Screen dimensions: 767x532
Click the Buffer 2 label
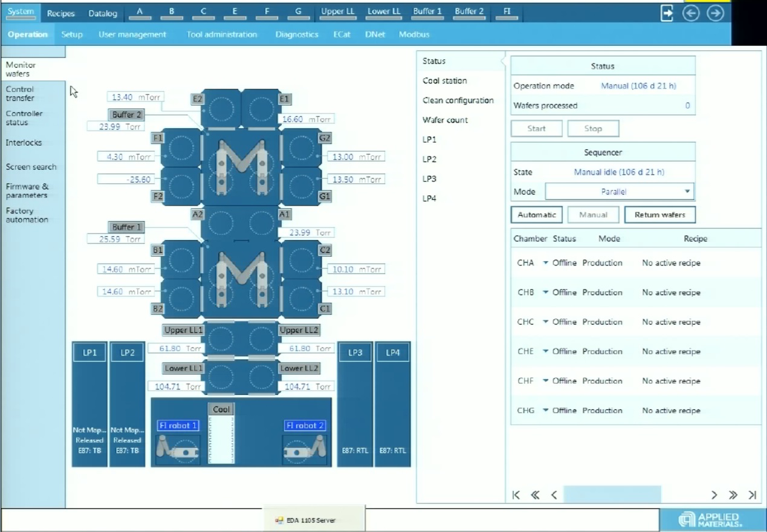tap(127, 114)
